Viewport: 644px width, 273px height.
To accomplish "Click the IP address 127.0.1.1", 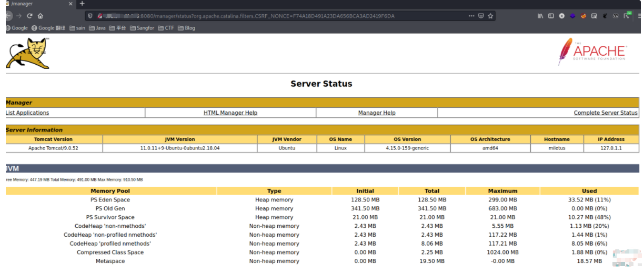I will pyautogui.click(x=611, y=148).
